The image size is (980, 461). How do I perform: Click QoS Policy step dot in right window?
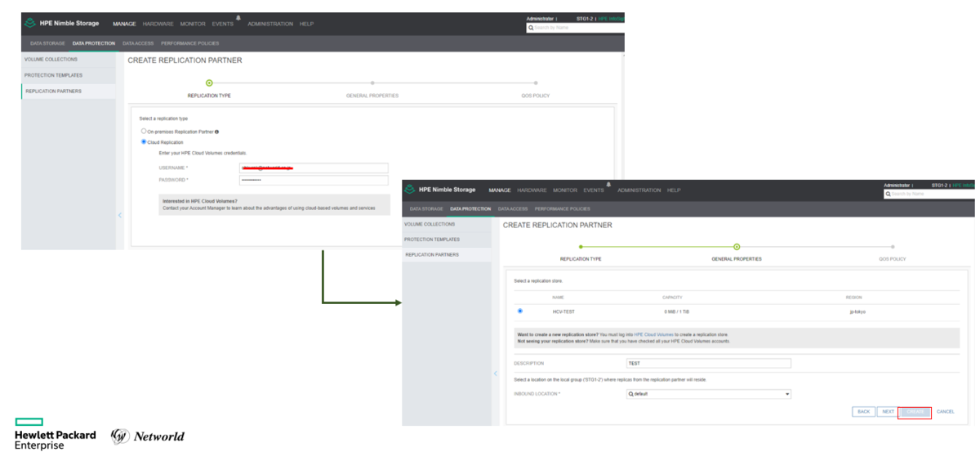click(893, 246)
